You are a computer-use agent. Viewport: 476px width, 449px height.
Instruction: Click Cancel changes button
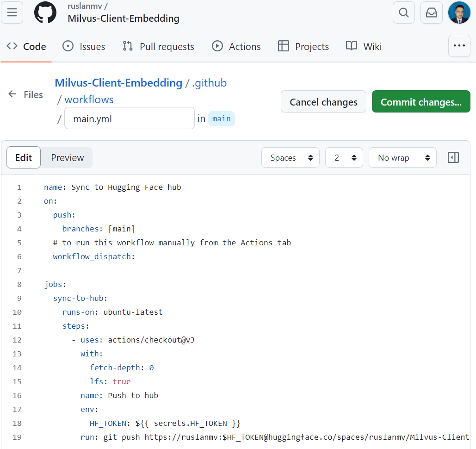click(x=324, y=102)
